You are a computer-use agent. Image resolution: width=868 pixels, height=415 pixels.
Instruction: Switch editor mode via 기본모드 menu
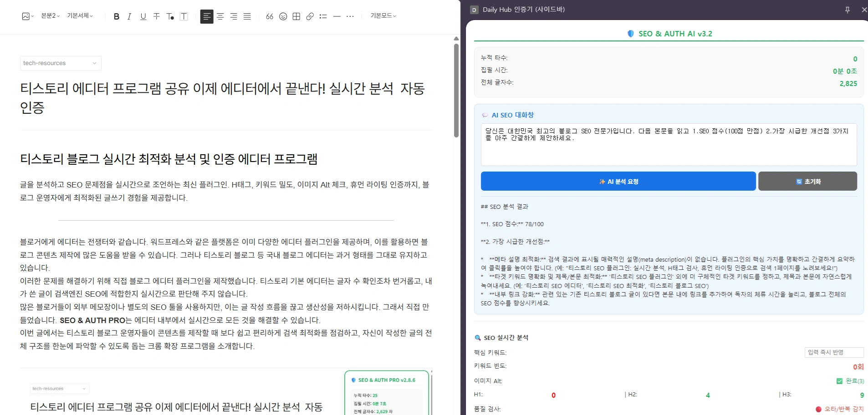click(x=383, y=16)
